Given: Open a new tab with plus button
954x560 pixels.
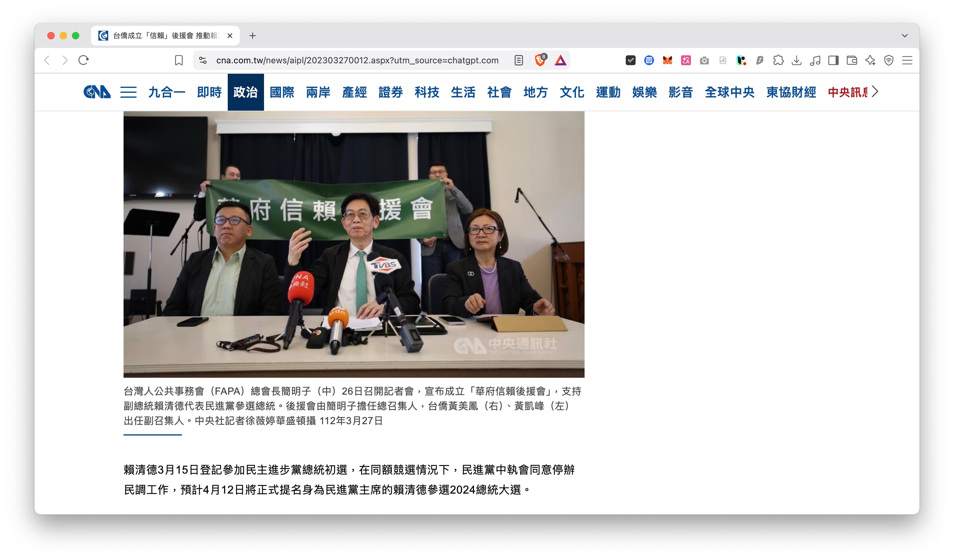Looking at the screenshot, I should pyautogui.click(x=253, y=36).
